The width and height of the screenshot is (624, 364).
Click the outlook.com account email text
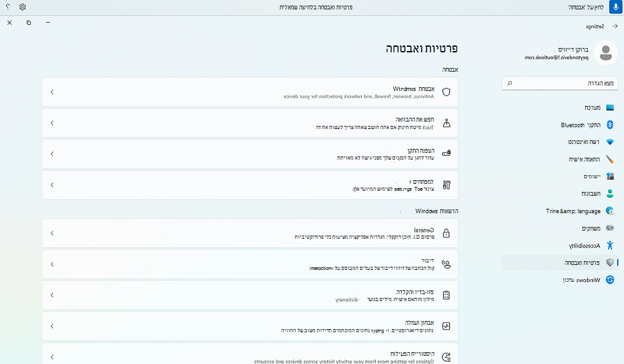coord(557,57)
